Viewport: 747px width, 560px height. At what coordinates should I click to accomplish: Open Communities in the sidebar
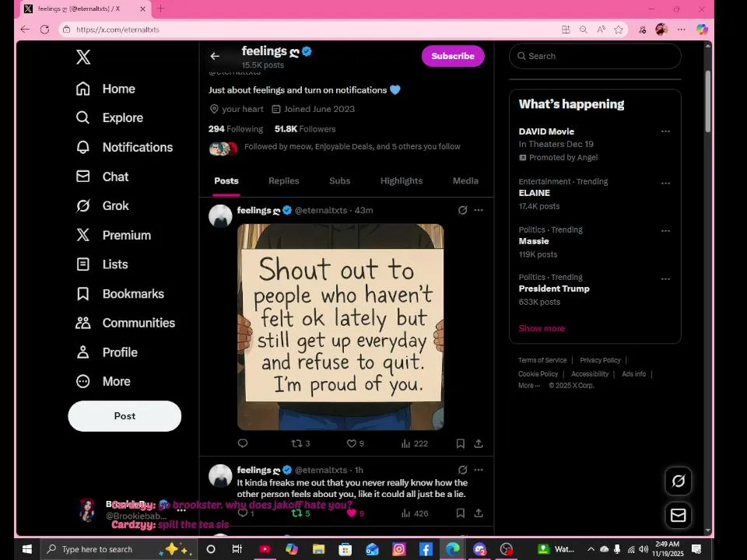point(125,323)
